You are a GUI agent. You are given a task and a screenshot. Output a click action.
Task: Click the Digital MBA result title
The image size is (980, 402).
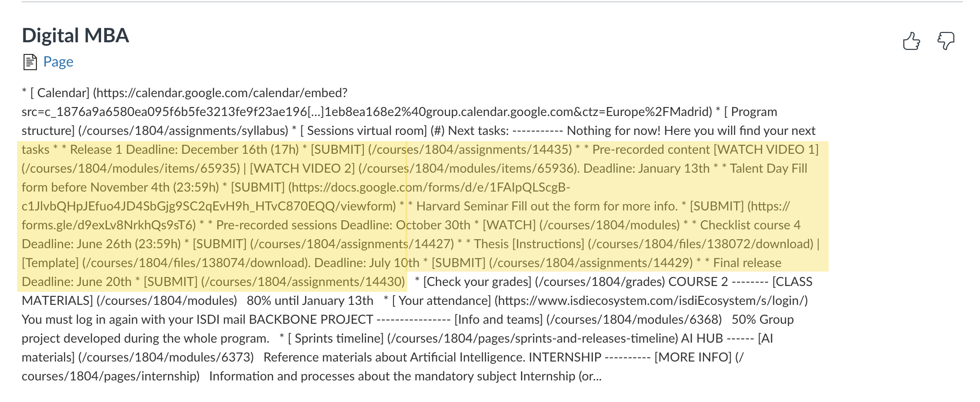click(x=75, y=36)
